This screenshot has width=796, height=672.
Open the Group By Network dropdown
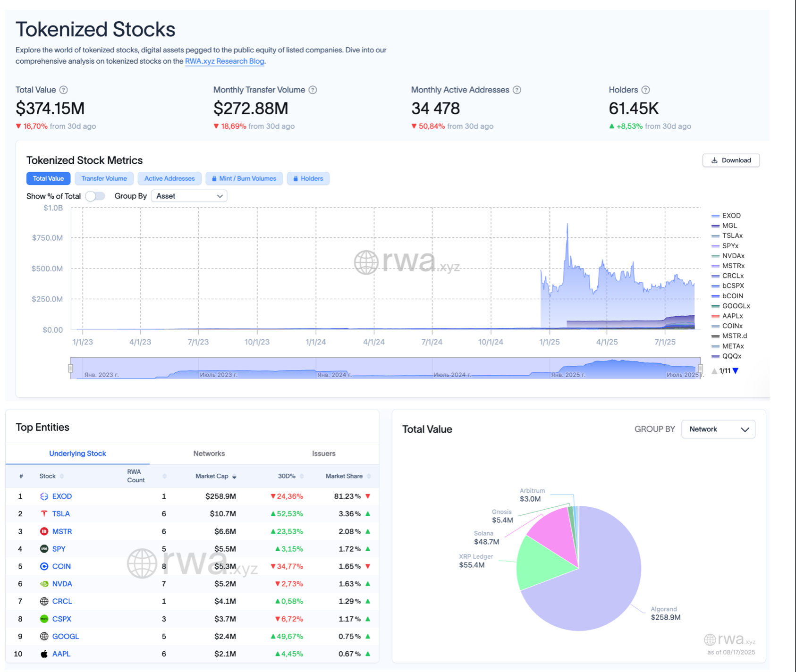pyautogui.click(x=718, y=429)
